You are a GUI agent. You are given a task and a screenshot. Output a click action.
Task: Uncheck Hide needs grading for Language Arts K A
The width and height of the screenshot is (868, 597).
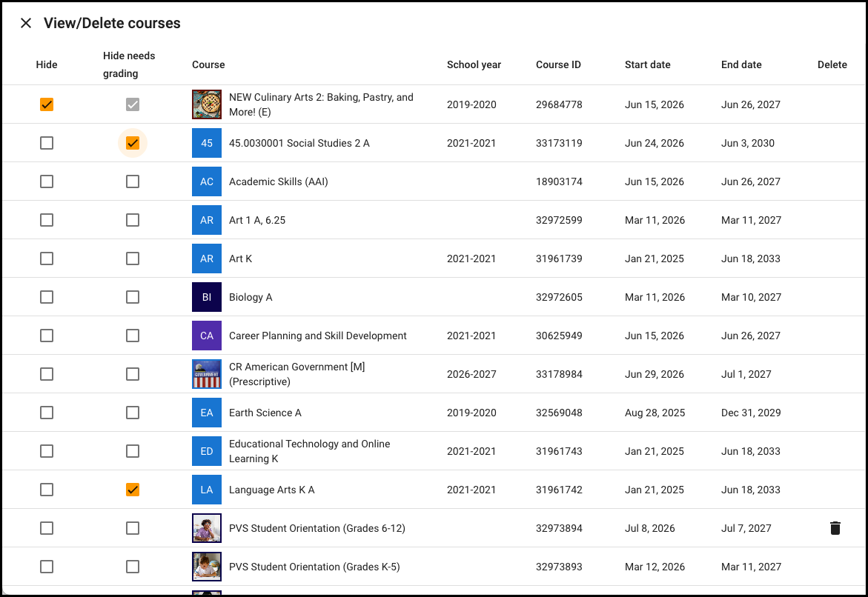(x=132, y=490)
